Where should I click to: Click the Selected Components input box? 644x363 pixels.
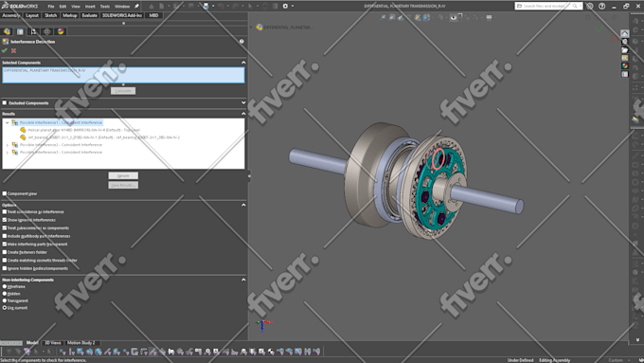click(123, 75)
